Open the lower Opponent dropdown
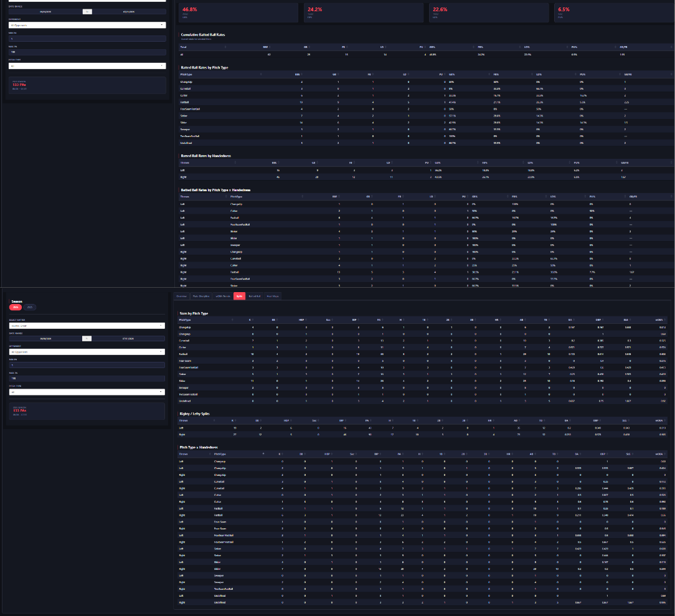 coord(87,352)
